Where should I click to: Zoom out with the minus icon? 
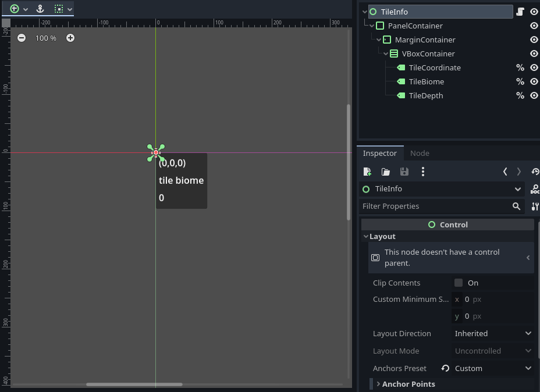(x=22, y=38)
